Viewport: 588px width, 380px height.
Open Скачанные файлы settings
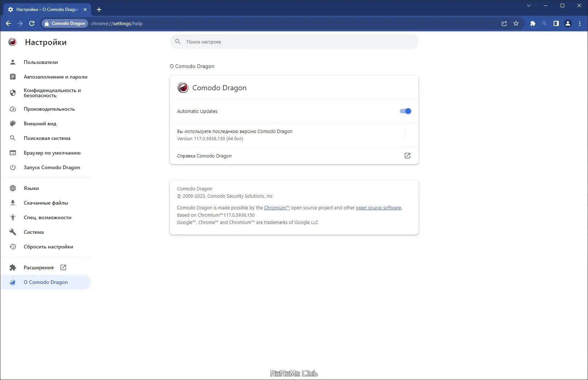46,203
